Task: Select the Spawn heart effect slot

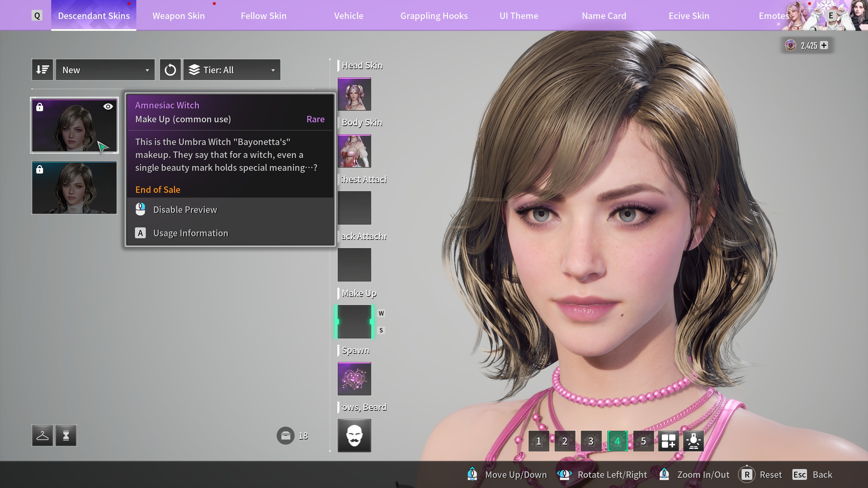Action: 354,379
